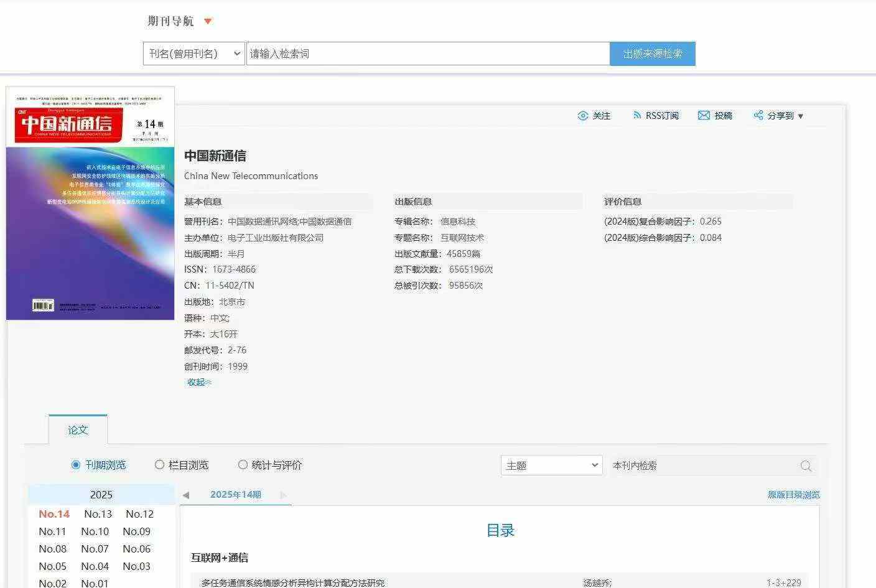The width and height of the screenshot is (876, 588).
Task: Click the RSS订阅 feed icon
Action: pyautogui.click(x=636, y=116)
